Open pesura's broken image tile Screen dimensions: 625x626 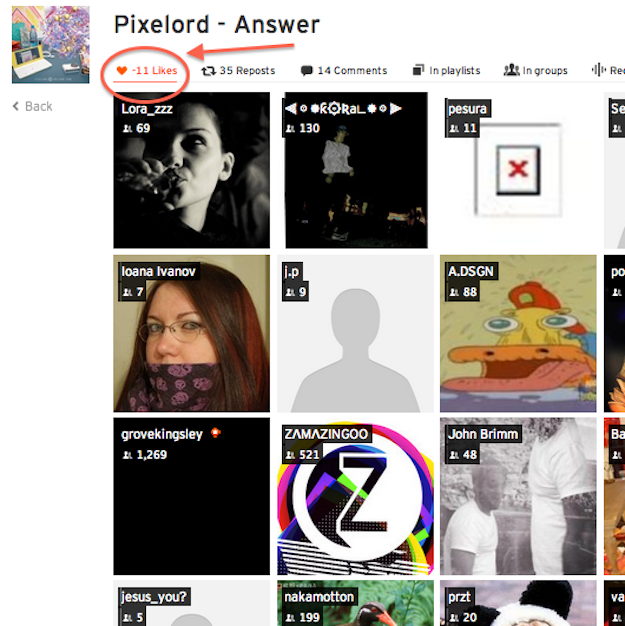click(518, 170)
